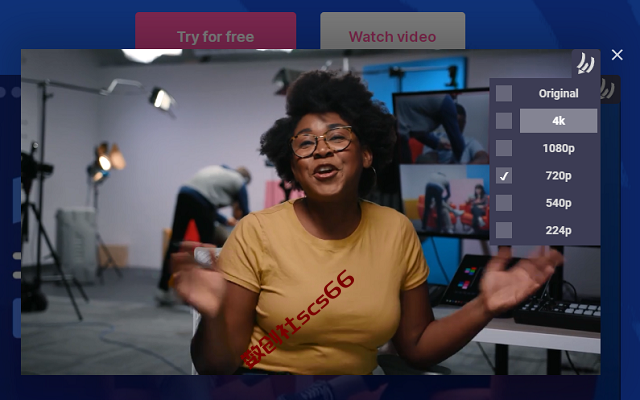Click the Watch video button
640x400 pixels.
tap(392, 31)
